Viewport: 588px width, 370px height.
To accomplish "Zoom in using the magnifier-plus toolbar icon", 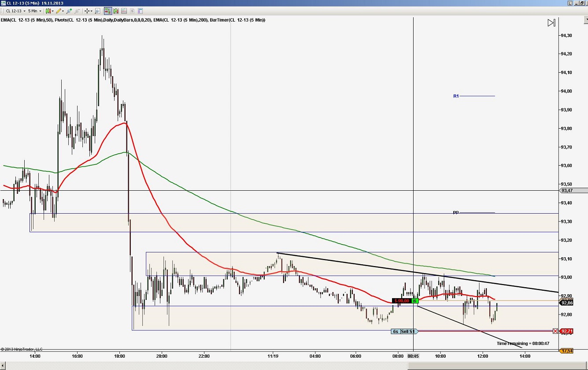I will click(69, 11).
